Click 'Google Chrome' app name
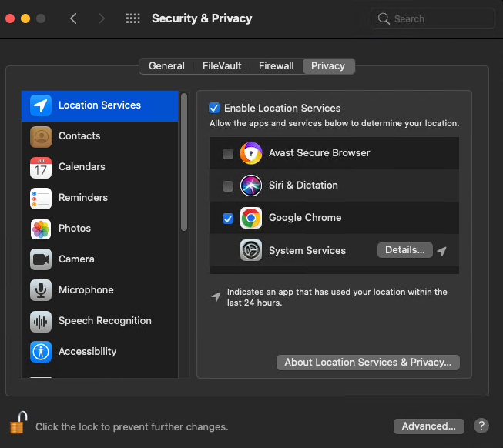 (305, 218)
